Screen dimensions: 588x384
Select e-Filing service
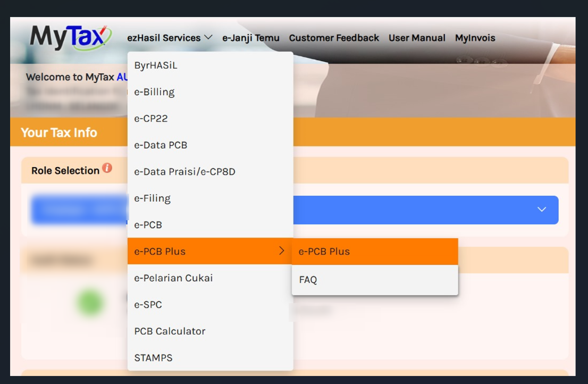click(211, 198)
